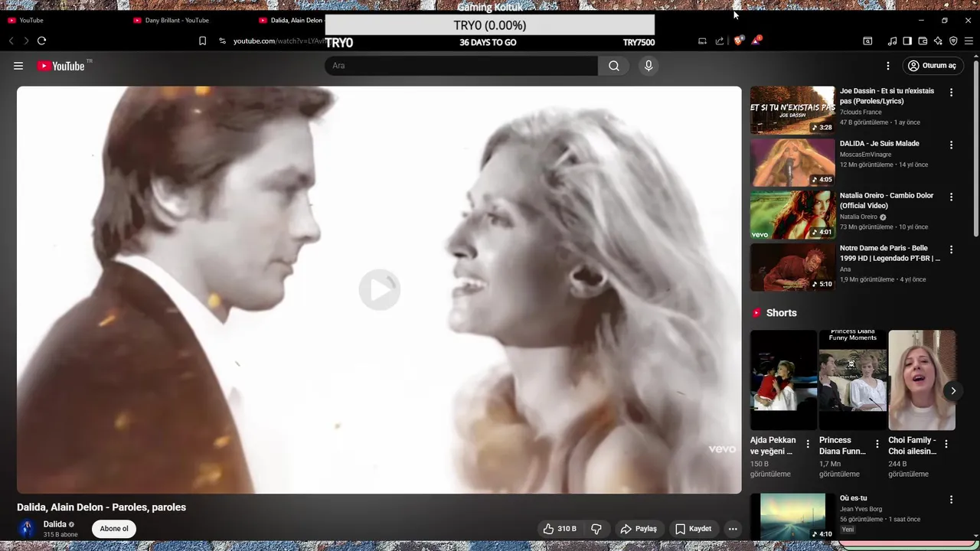This screenshot has width=980, height=551.
Task: Like the video with thumbs-up 310 B
Action: (560, 529)
